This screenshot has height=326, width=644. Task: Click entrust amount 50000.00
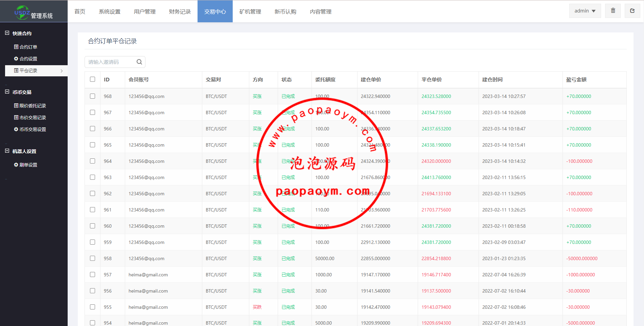tap(325, 258)
